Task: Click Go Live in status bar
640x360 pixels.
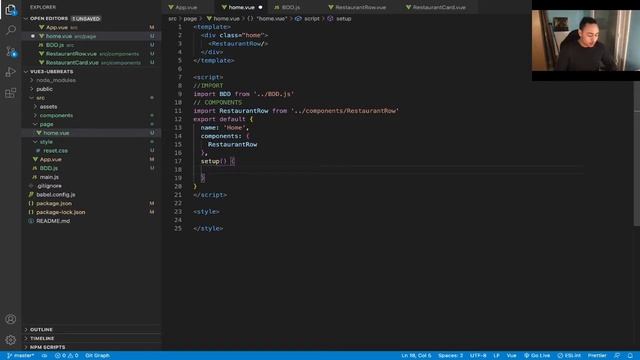Action: pyautogui.click(x=537, y=356)
